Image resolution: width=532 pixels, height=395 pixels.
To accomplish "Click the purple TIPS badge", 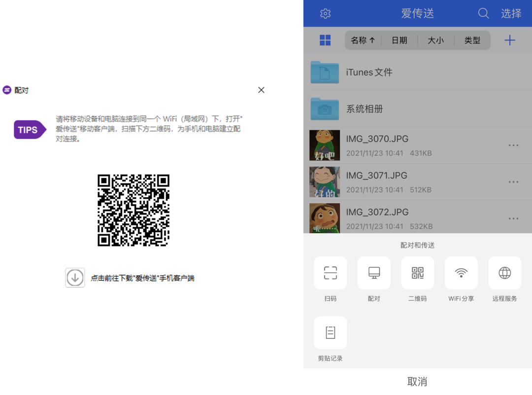I will (30, 130).
